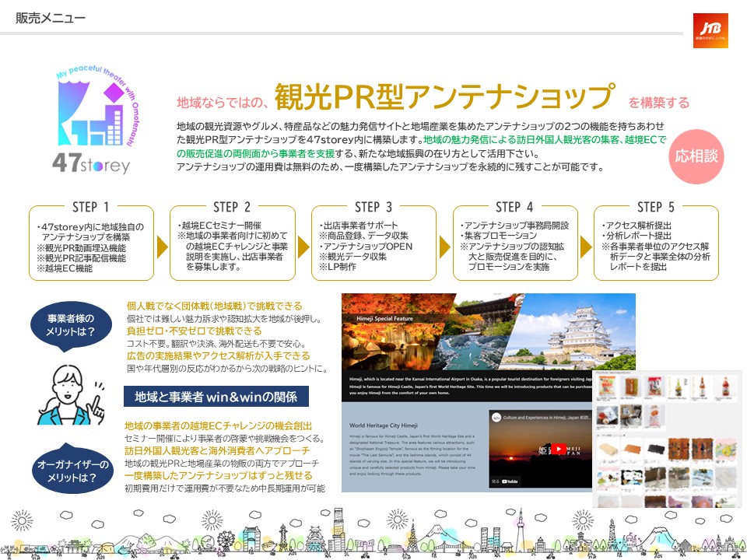Click the STEP 4 heading
Screen dimensions: 747x560
(x=514, y=207)
